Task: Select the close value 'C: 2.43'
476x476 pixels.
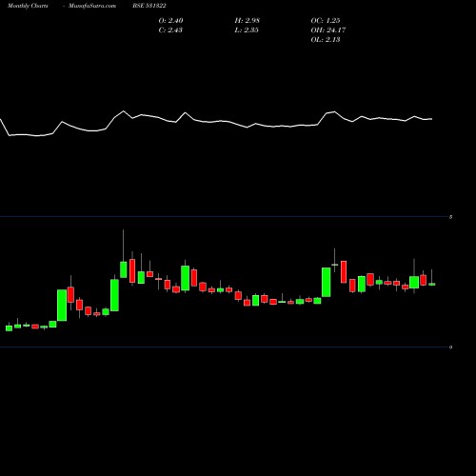Action: [x=170, y=30]
